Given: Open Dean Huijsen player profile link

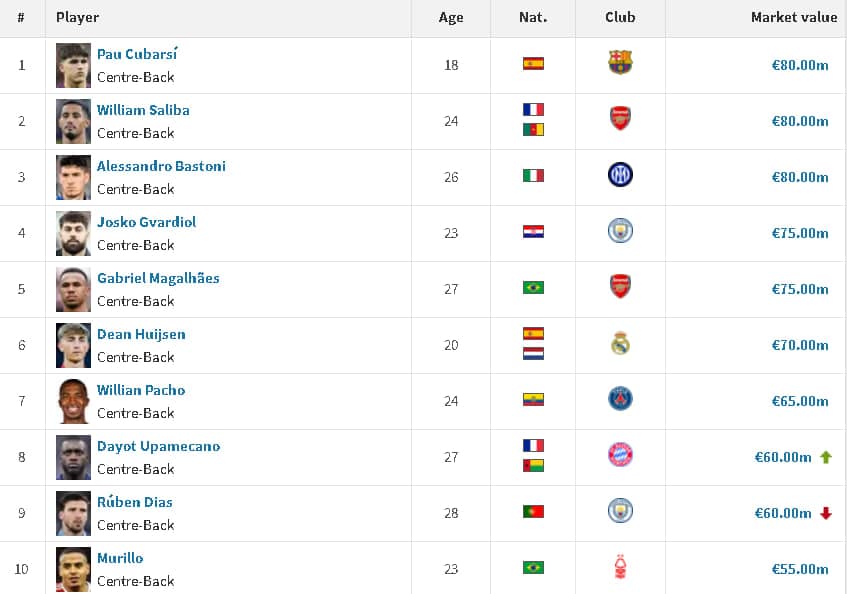Looking at the screenshot, I should tap(141, 334).
